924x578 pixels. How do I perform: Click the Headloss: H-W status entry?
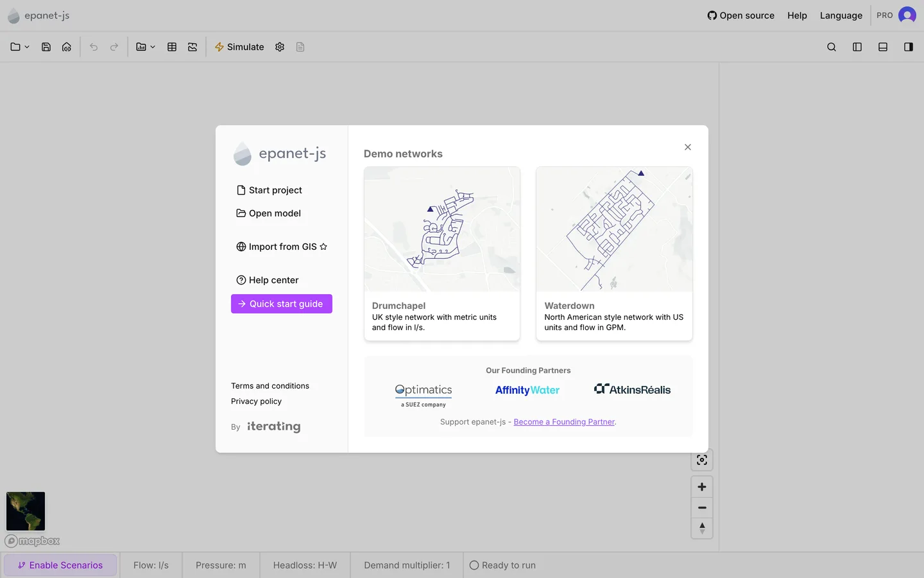(x=305, y=565)
